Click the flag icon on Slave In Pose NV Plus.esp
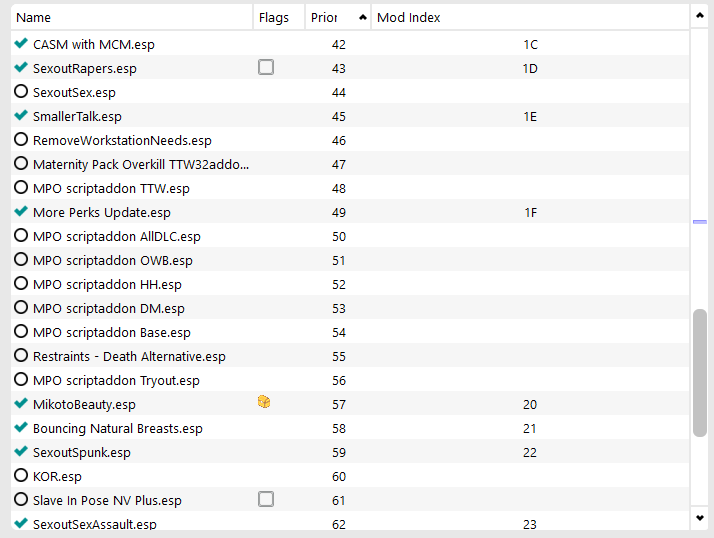714x538 pixels. click(266, 499)
